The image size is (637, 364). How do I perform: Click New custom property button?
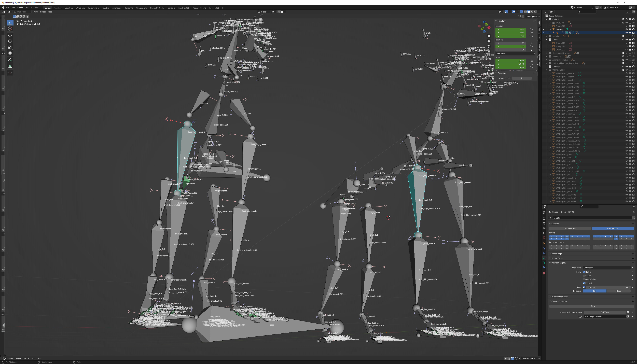click(591, 306)
